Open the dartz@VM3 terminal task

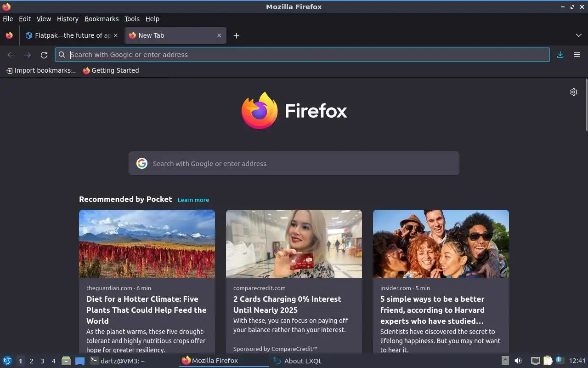click(x=118, y=361)
